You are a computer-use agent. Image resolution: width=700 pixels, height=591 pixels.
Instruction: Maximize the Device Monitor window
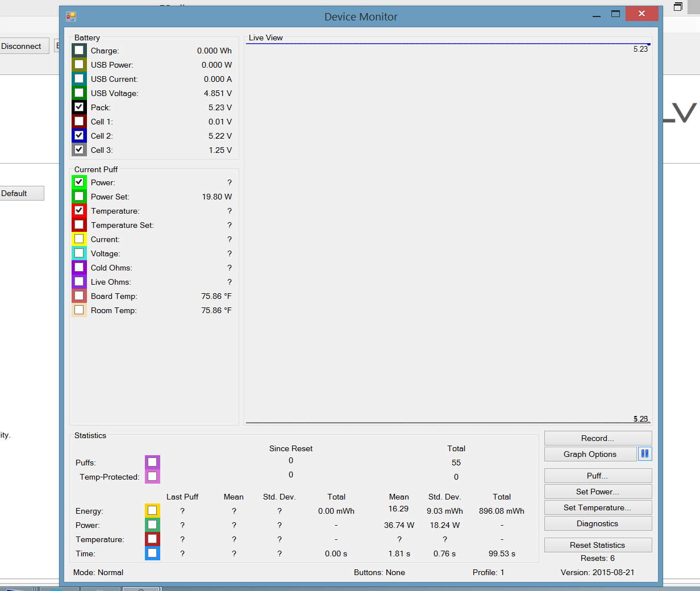615,14
